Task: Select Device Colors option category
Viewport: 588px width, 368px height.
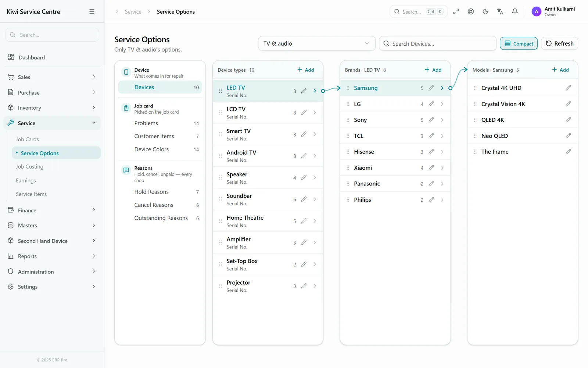Action: (x=160, y=149)
